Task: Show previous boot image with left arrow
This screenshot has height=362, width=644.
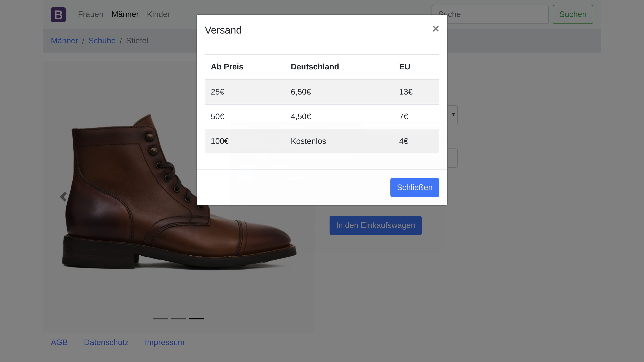Action: (63, 197)
